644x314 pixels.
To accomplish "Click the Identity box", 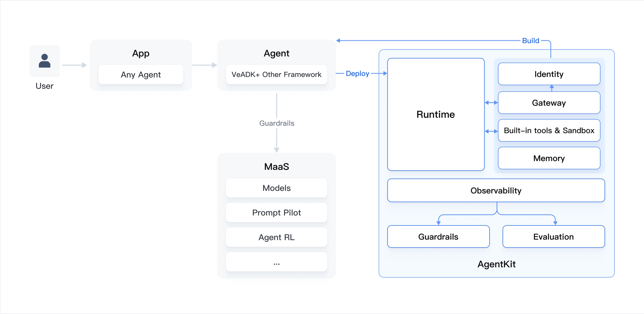I will 549,74.
